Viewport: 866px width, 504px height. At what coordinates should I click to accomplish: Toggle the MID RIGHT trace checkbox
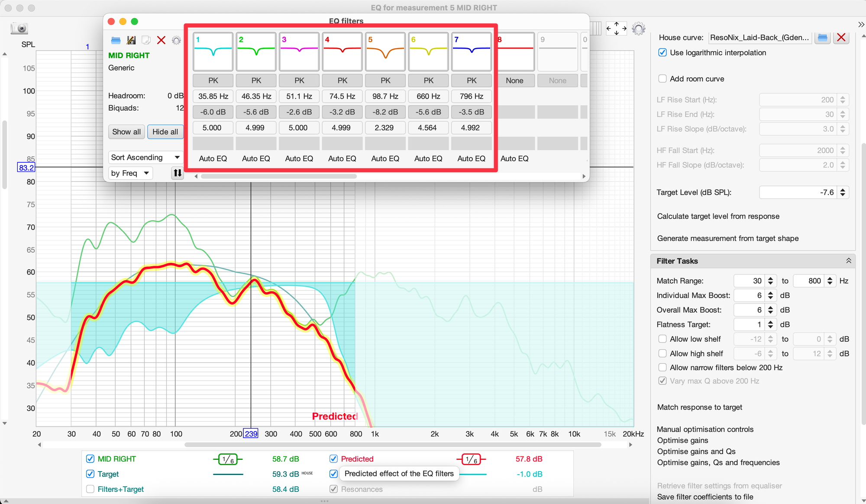[x=90, y=459]
